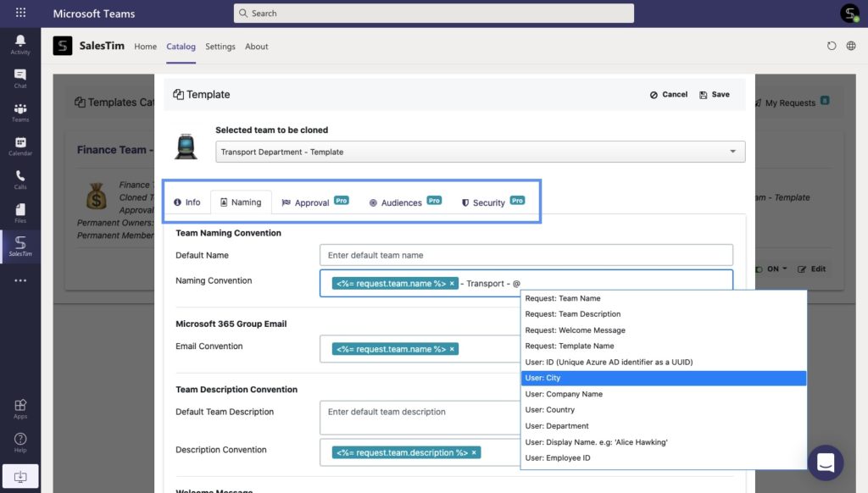Image resolution: width=868 pixels, height=493 pixels.
Task: Open the Activity feed
Action: pyautogui.click(x=20, y=44)
